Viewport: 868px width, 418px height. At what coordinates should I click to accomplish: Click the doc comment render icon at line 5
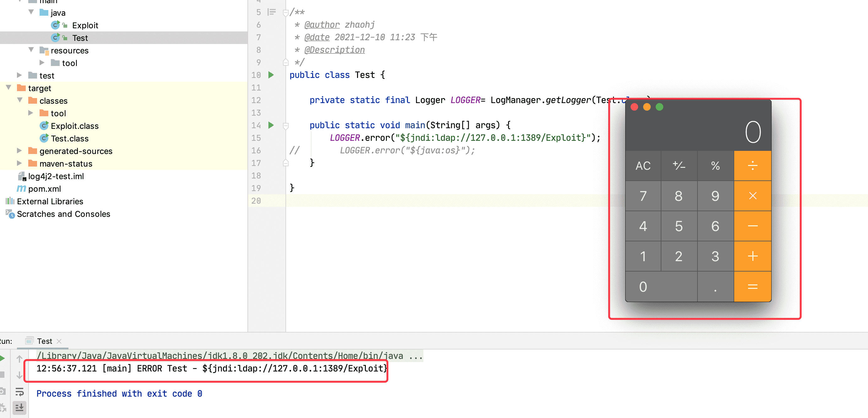point(272,13)
